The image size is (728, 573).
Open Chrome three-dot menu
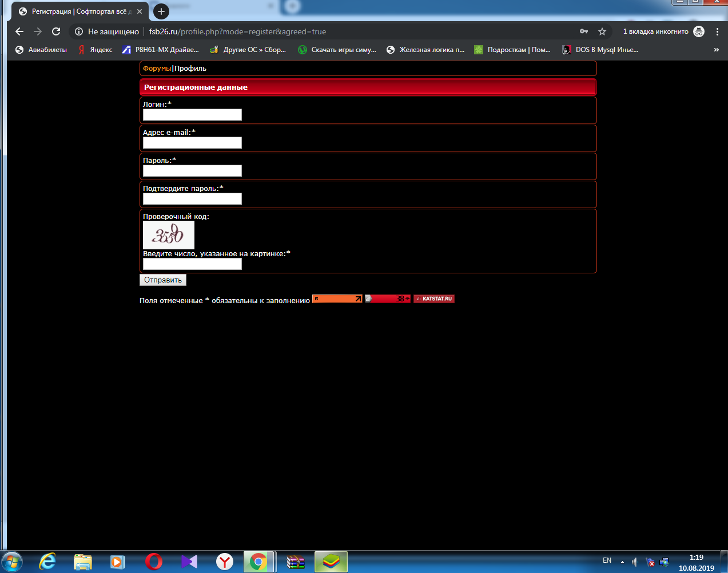point(717,31)
